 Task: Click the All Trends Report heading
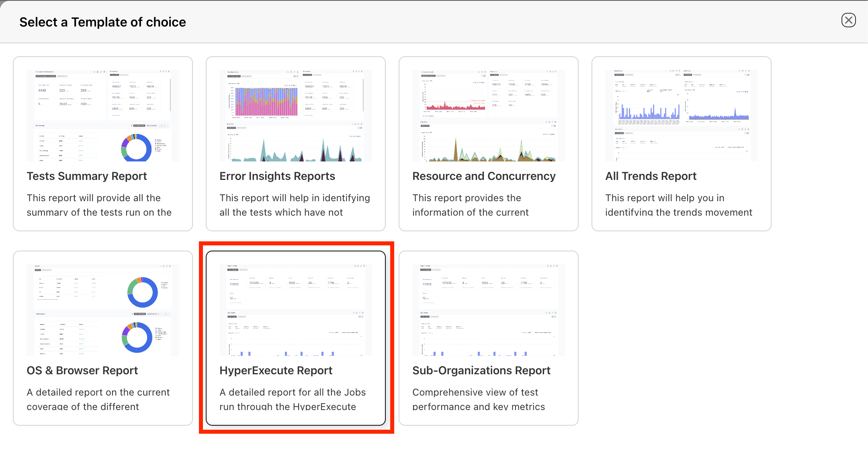coord(651,176)
